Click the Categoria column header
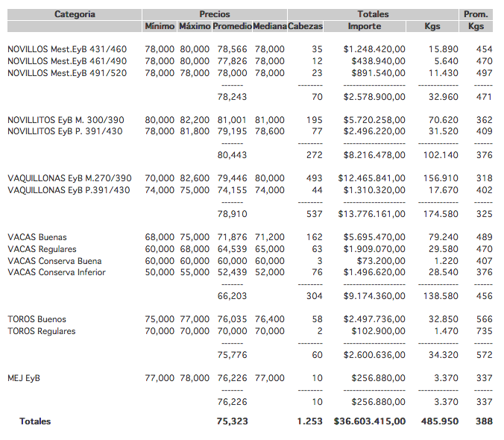Image resolution: width=504 pixels, height=440 pixels. click(x=75, y=14)
